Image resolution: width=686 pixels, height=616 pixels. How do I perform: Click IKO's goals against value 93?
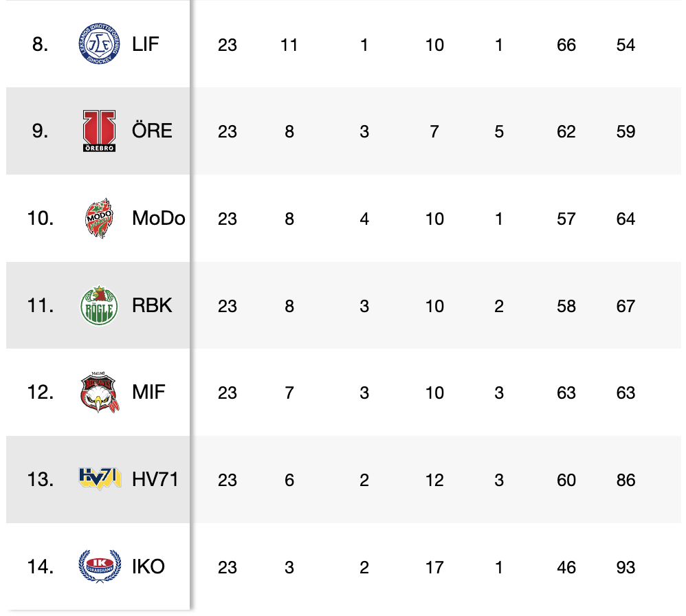click(626, 567)
